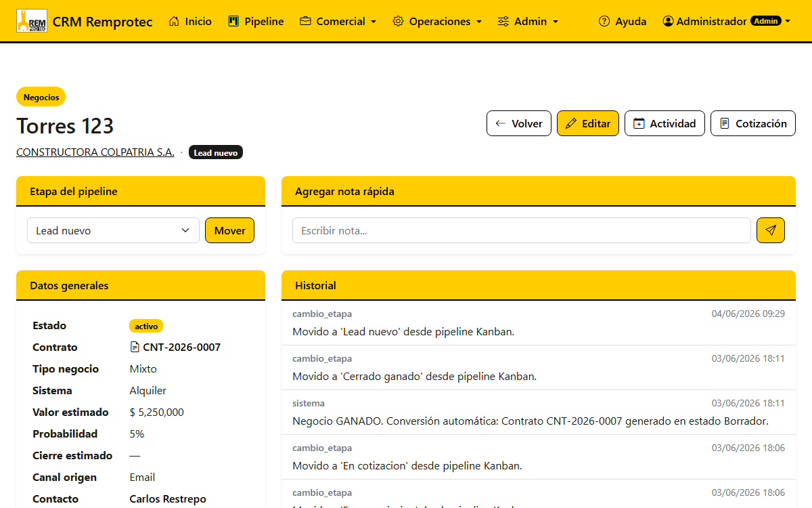Create a Cotización
The image size is (812, 508).
pyautogui.click(x=753, y=123)
